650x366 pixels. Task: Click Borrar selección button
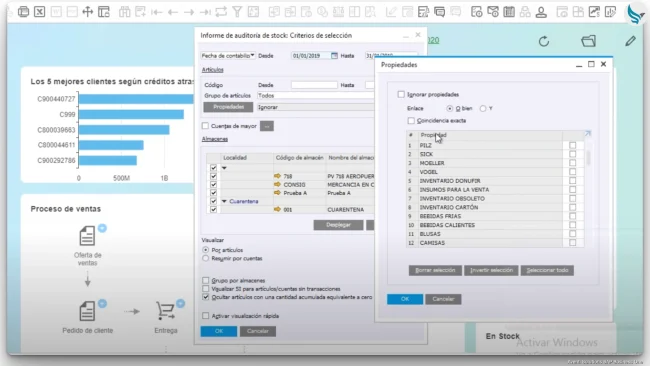(435, 270)
